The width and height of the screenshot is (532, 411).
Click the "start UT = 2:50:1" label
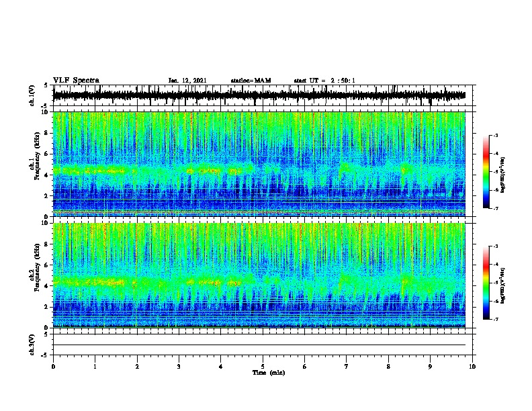tap(324, 81)
